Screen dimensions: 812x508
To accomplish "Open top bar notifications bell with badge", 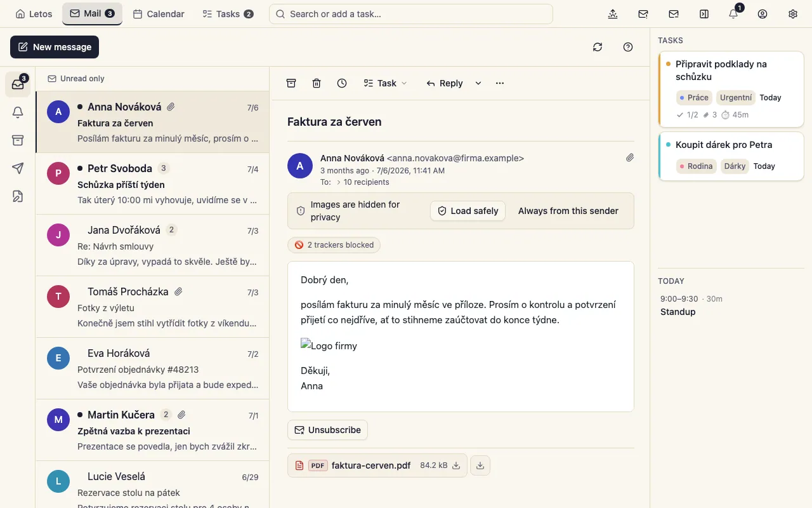I will 733,14.
